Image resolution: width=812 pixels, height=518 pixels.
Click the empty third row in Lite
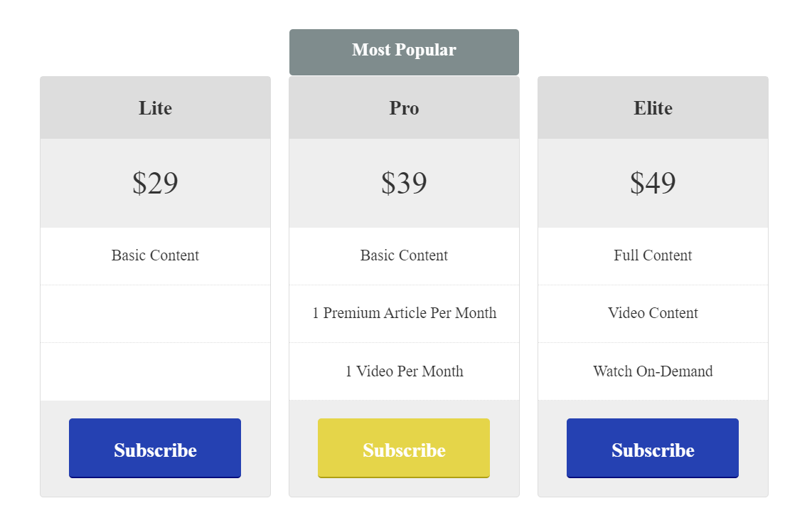pos(155,371)
